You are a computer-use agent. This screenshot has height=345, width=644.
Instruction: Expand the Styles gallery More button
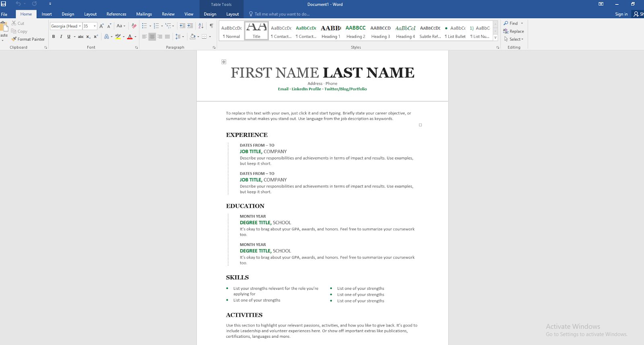(495, 38)
